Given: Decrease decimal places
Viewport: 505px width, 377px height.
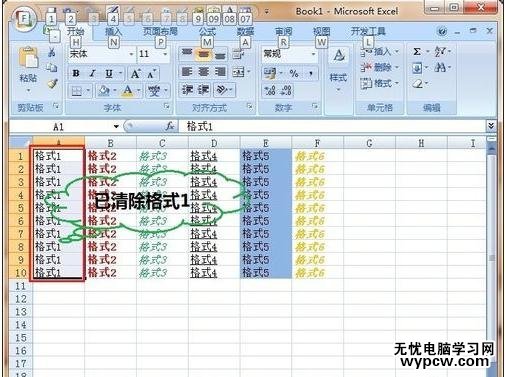Looking at the screenshot, I should (x=286, y=90).
